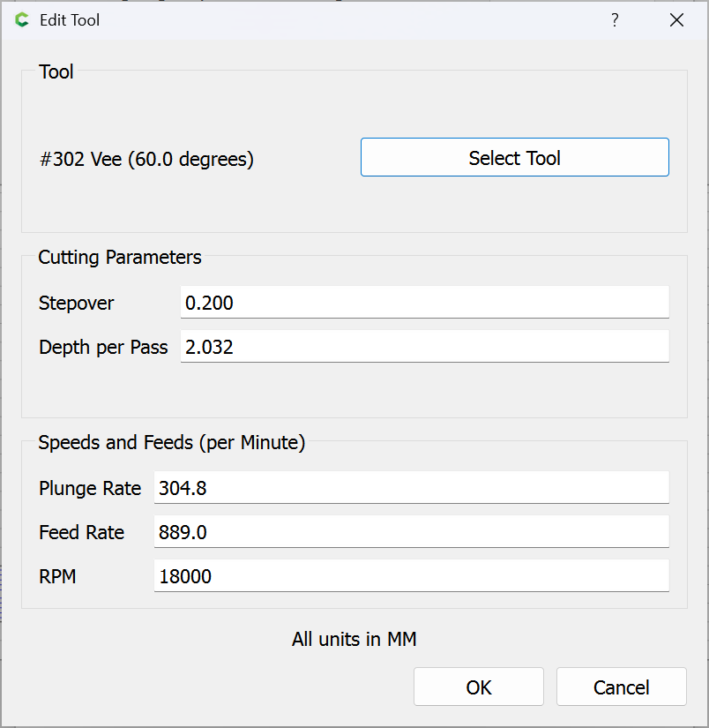Focus the Depth per Pass input
709x728 pixels.
424,347
